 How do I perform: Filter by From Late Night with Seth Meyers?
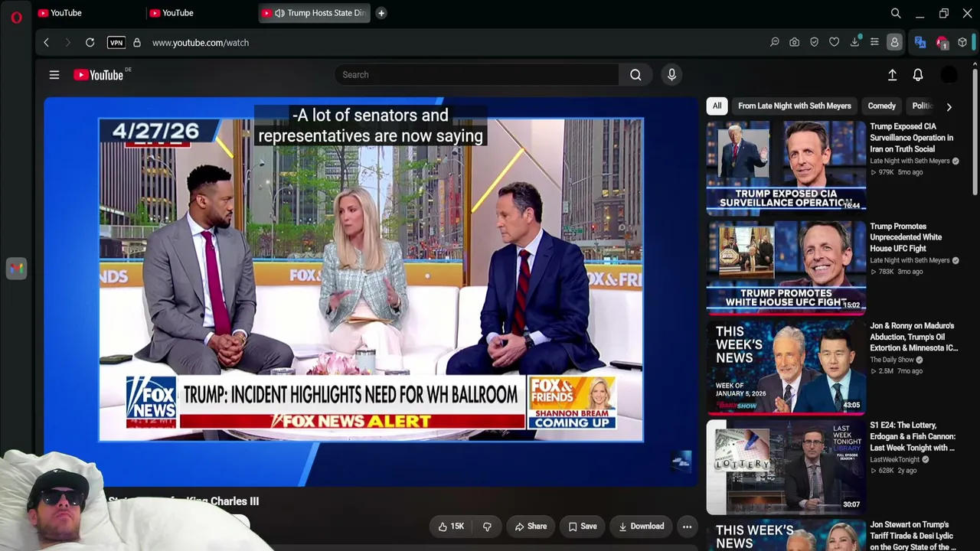click(795, 106)
